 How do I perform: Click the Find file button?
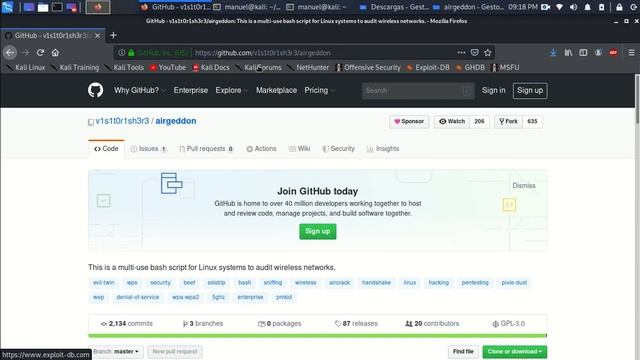463,351
